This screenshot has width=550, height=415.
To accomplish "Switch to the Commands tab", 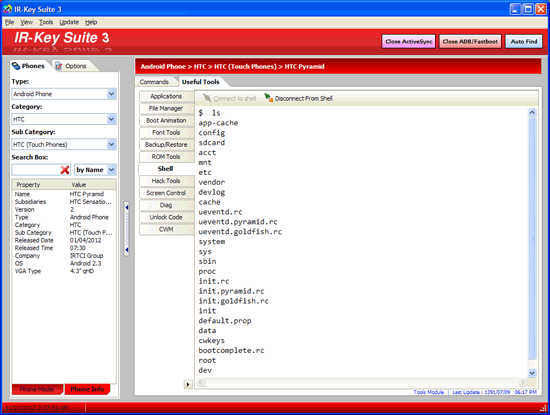I will coord(154,82).
